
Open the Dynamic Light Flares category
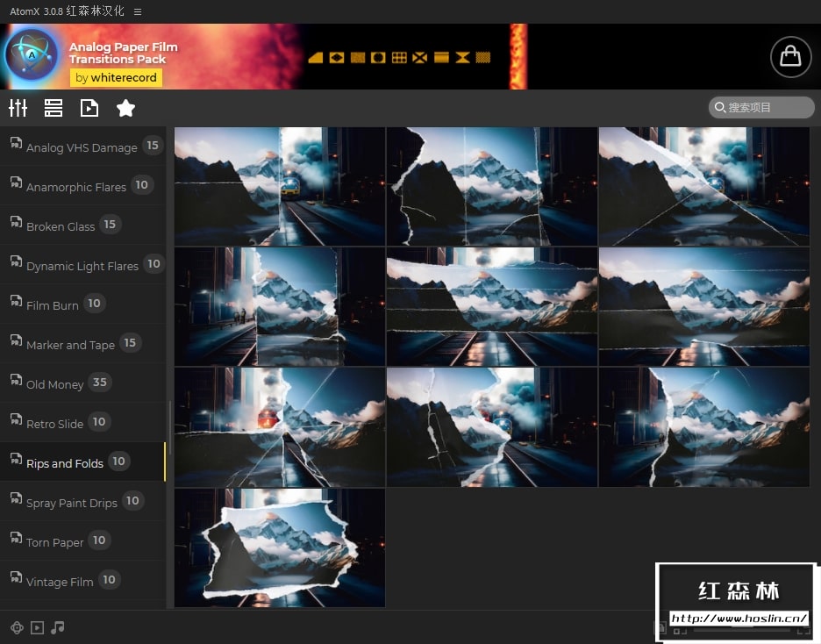[x=82, y=265]
